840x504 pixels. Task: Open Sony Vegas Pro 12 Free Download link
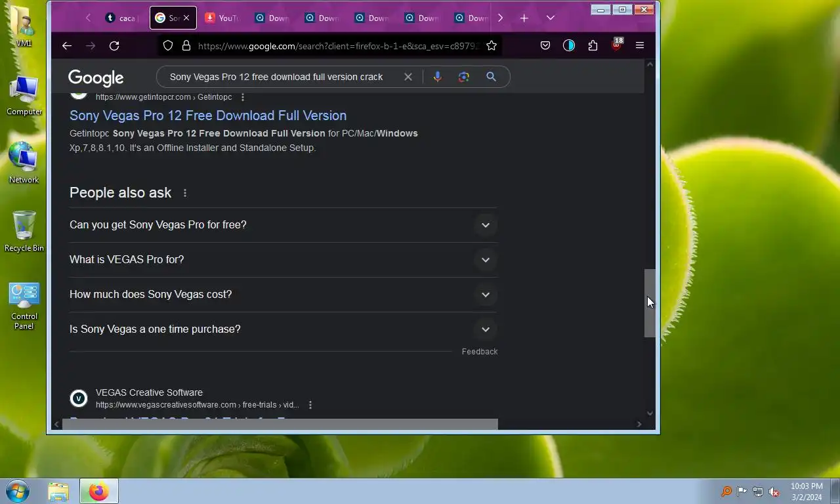click(x=208, y=115)
